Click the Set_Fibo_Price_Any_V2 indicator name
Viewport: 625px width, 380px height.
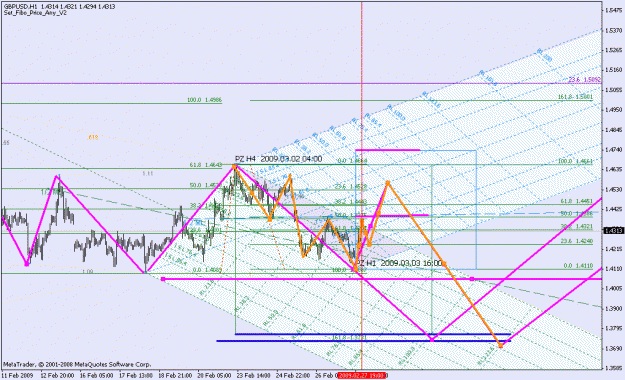[35, 13]
